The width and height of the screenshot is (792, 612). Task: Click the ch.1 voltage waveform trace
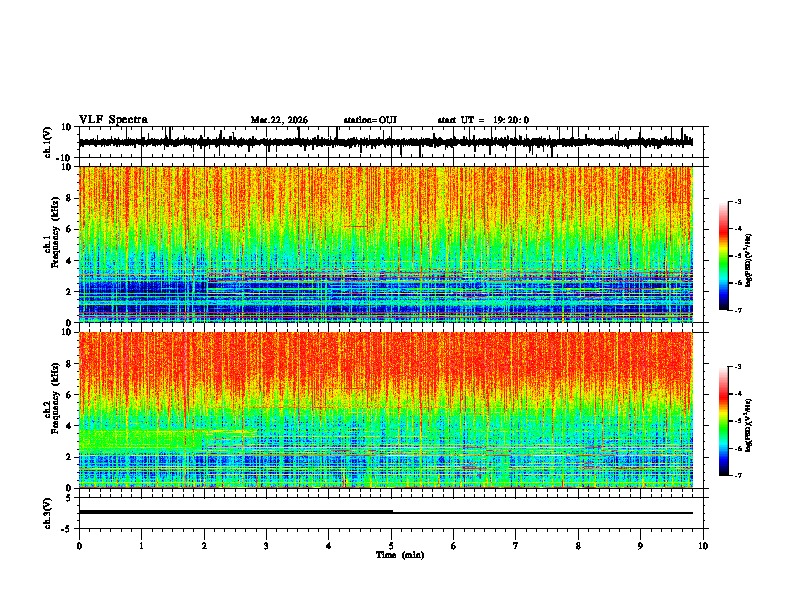tap(385, 142)
